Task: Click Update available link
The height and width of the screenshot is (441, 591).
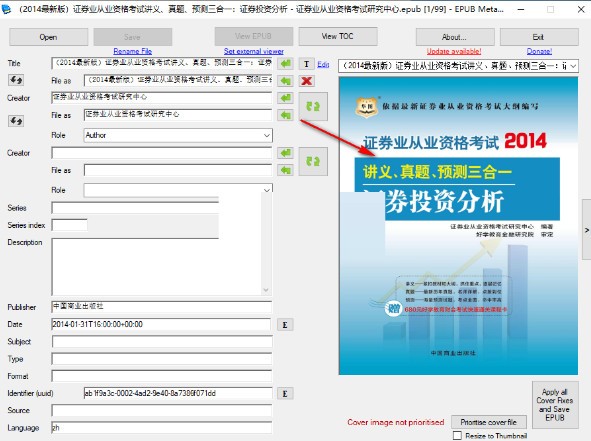Action: point(454,51)
